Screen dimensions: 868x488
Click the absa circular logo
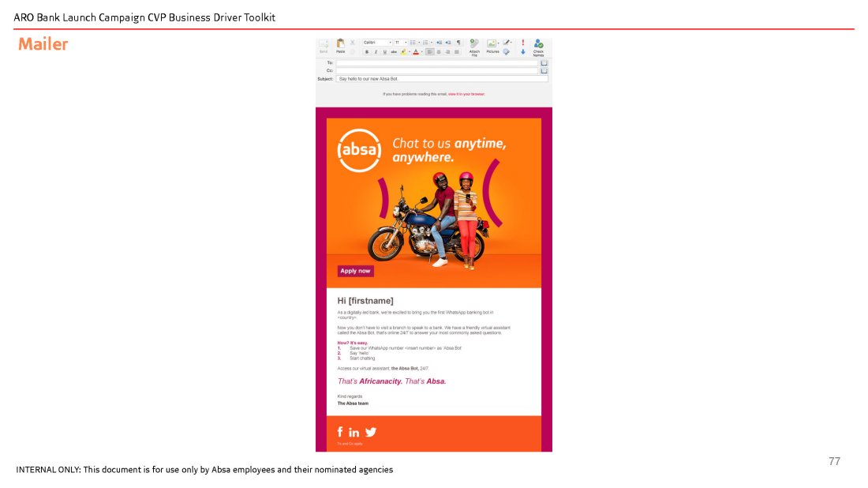pyautogui.click(x=359, y=150)
